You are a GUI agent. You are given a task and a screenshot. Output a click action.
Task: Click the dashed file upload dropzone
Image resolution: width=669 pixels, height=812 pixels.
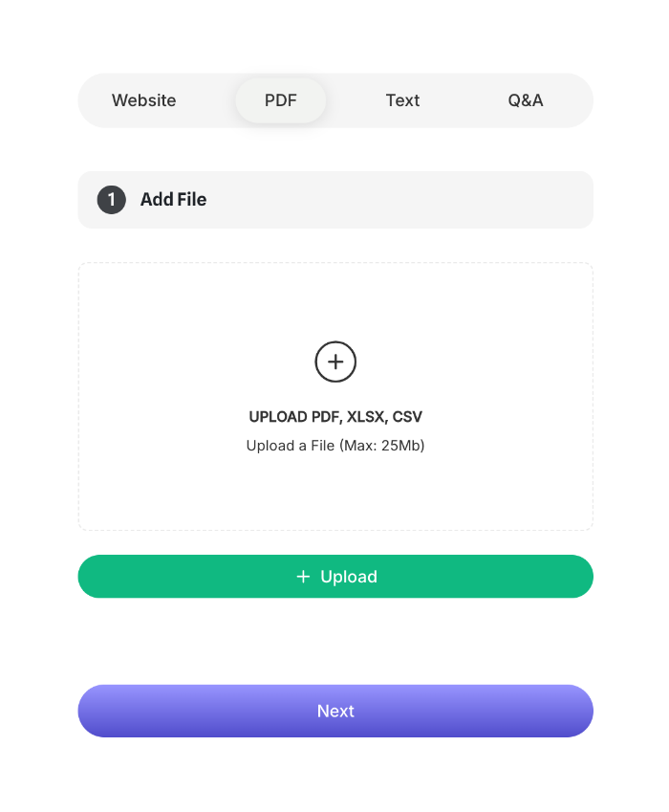[x=335, y=396]
